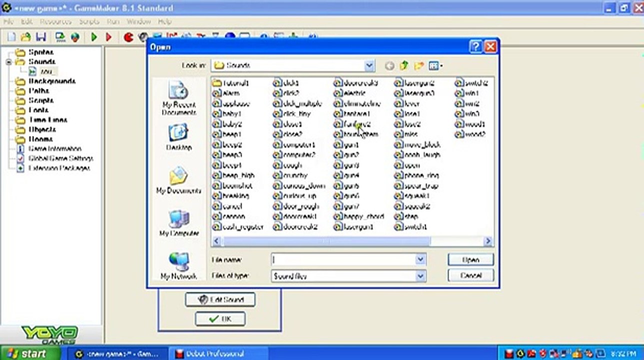644x360 pixels.
Task: Click the Create sprite Pac-Man icon
Action: click(128, 36)
